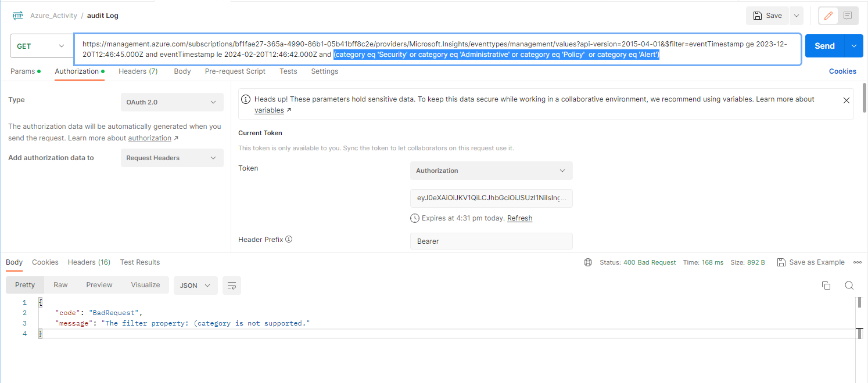Open the Test Results tab

pyautogui.click(x=140, y=262)
